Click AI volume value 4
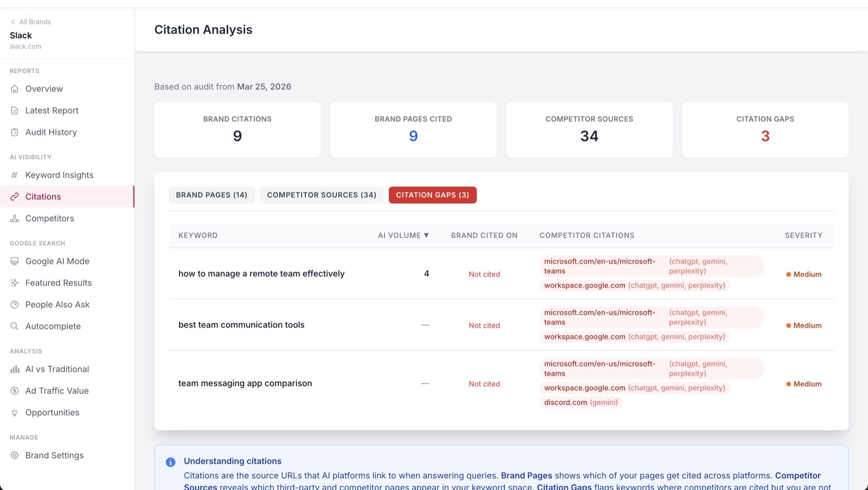This screenshot has width=868, height=490. [x=426, y=274]
